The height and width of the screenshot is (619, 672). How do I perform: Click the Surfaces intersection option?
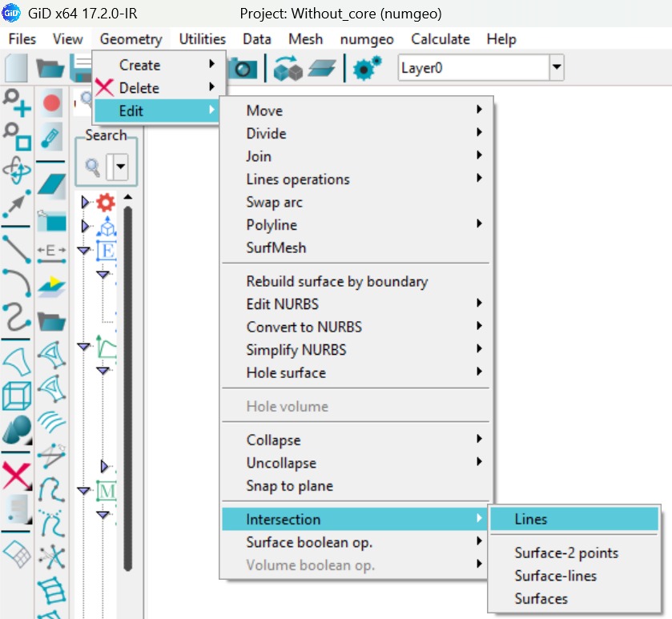click(541, 598)
